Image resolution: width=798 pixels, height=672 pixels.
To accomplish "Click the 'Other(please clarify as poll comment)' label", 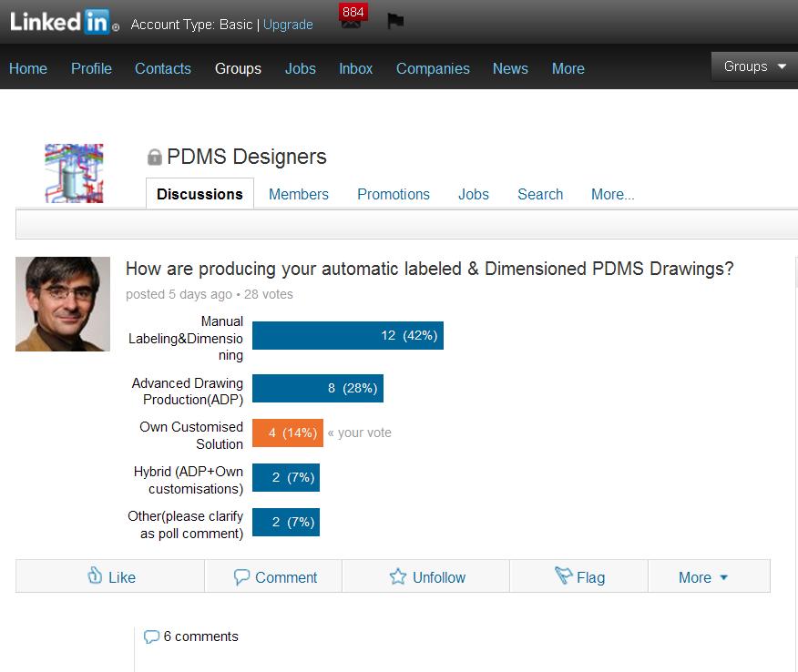I will coord(185,524).
